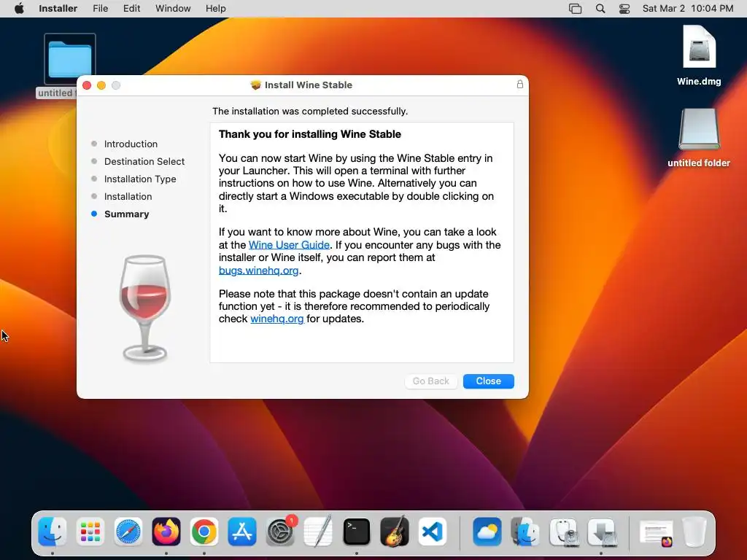
Task: Click the date and time in the menu bar
Action: 687,8
